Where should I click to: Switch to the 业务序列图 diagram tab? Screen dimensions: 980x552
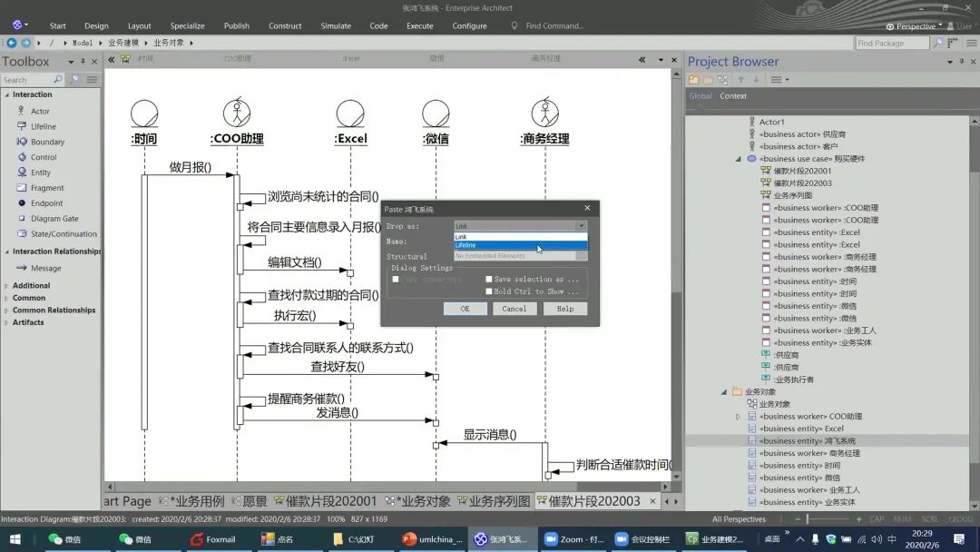coord(494,501)
